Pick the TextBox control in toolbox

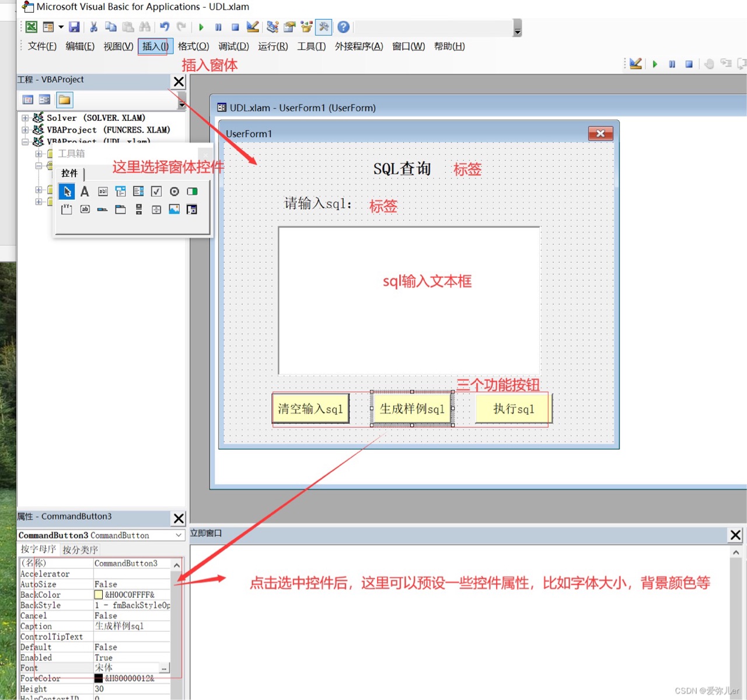pos(103,191)
